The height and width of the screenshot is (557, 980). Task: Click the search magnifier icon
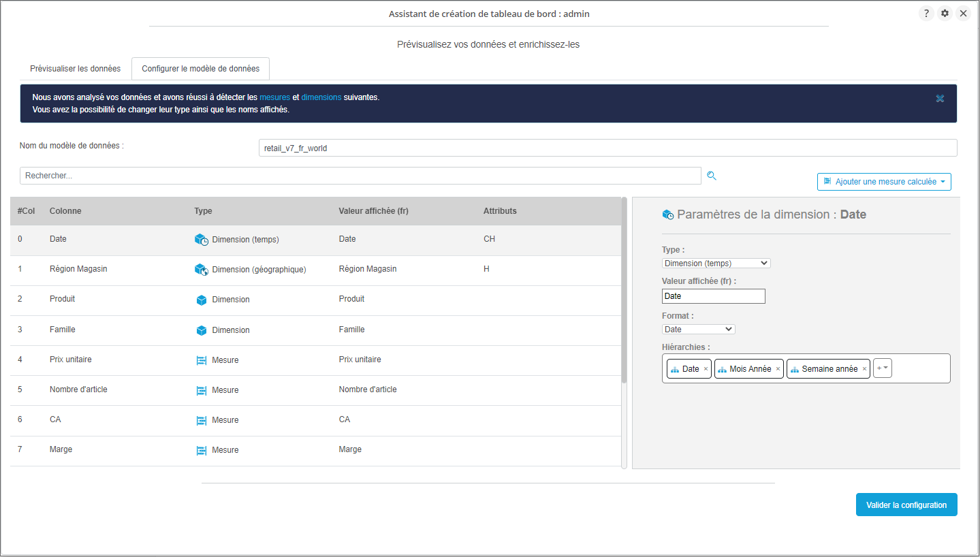pyautogui.click(x=712, y=176)
